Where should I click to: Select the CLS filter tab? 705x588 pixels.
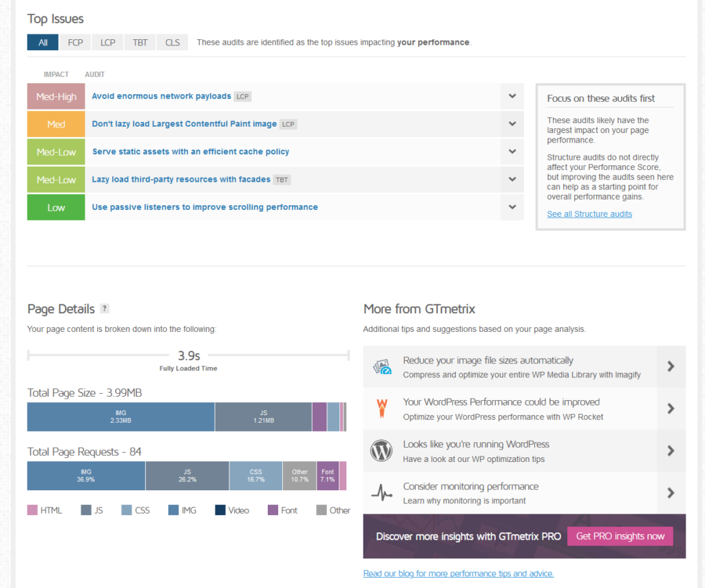tap(172, 43)
